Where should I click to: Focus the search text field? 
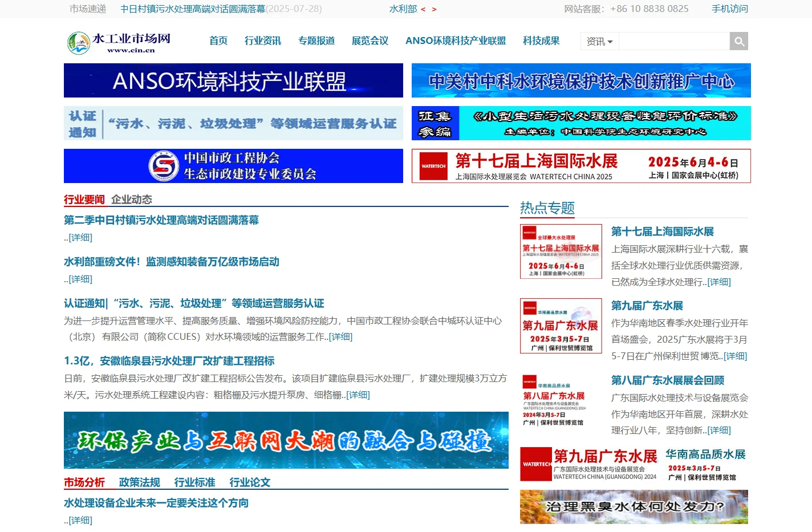click(x=674, y=41)
